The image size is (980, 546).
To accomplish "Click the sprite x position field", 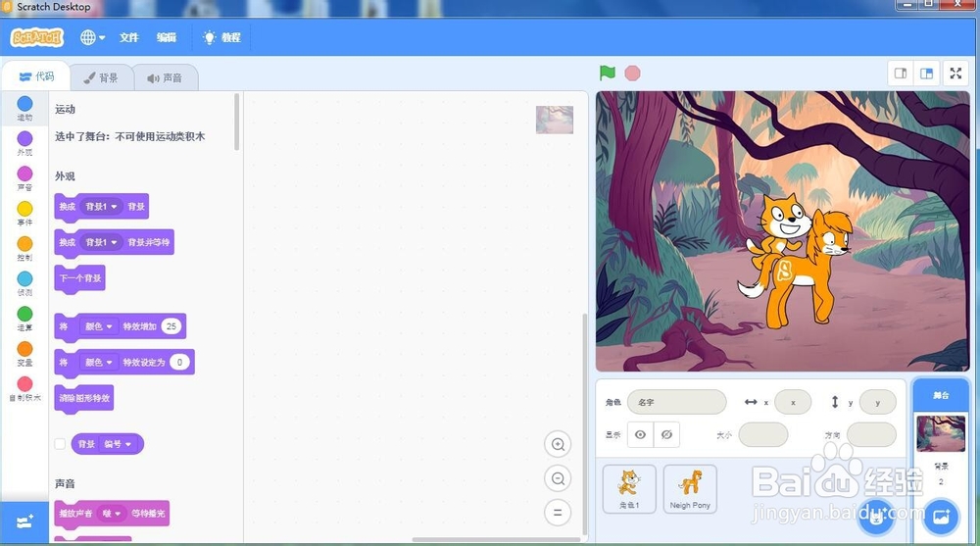I will [793, 402].
